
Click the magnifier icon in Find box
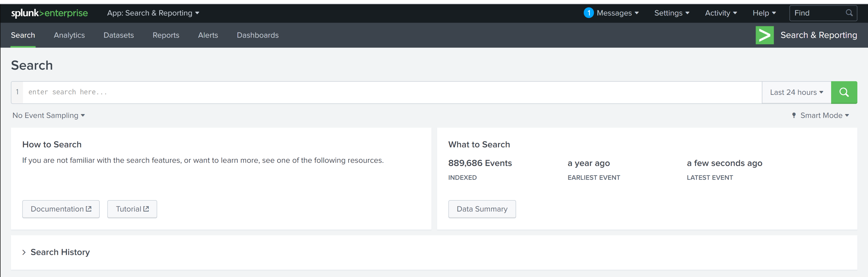849,13
